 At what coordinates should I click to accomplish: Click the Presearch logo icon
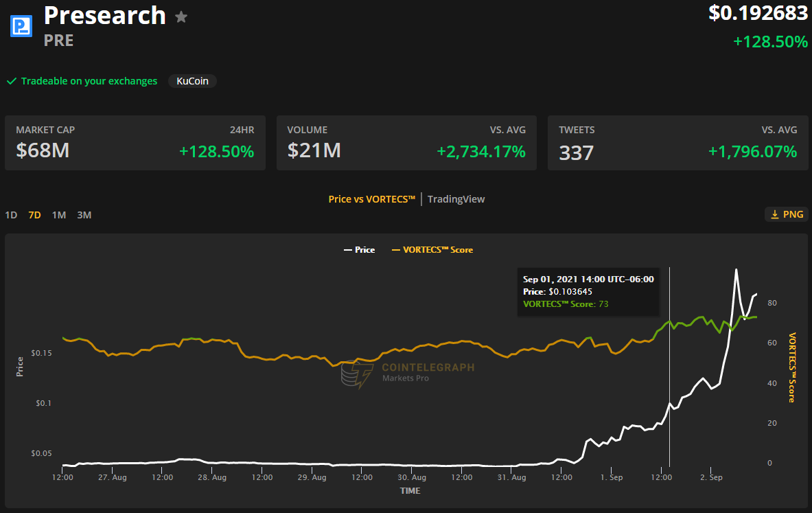(22, 26)
